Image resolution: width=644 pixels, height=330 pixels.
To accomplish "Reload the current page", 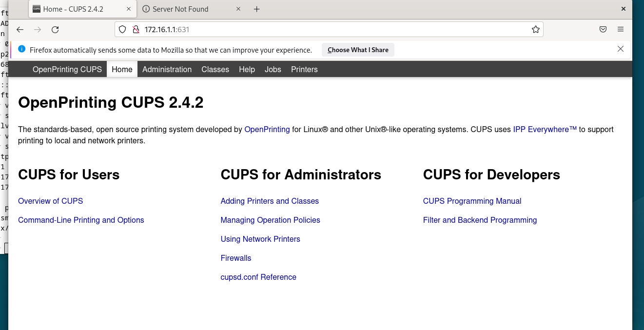I will (x=55, y=30).
